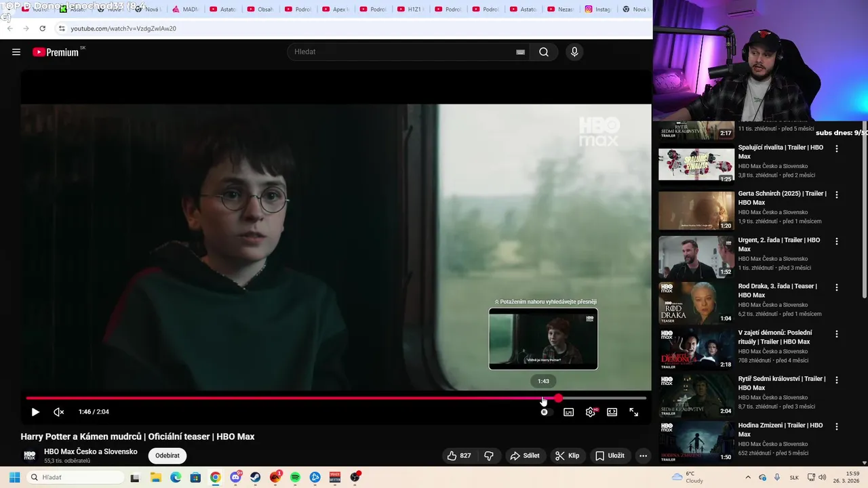Open the weather widget showing 6°C Cloudy
This screenshot has width=868, height=488.
click(688, 477)
